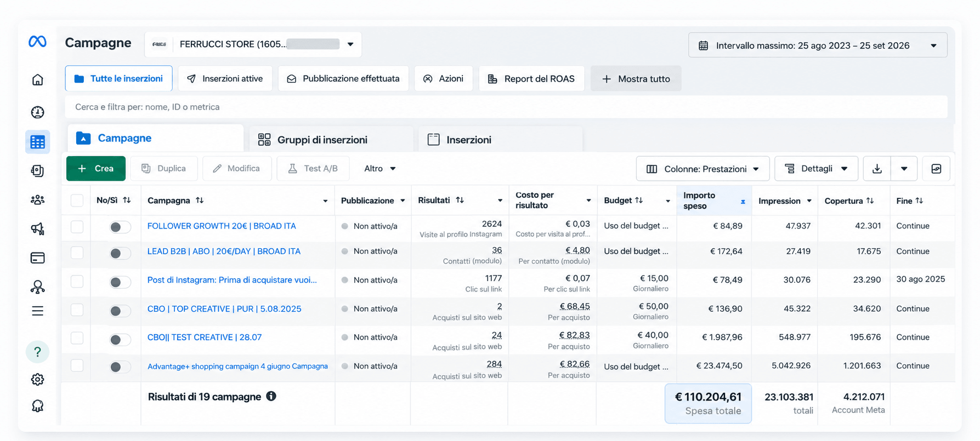The height and width of the screenshot is (441, 980).
Task: Open the sidebar network hierarchy icon
Action: [37, 287]
